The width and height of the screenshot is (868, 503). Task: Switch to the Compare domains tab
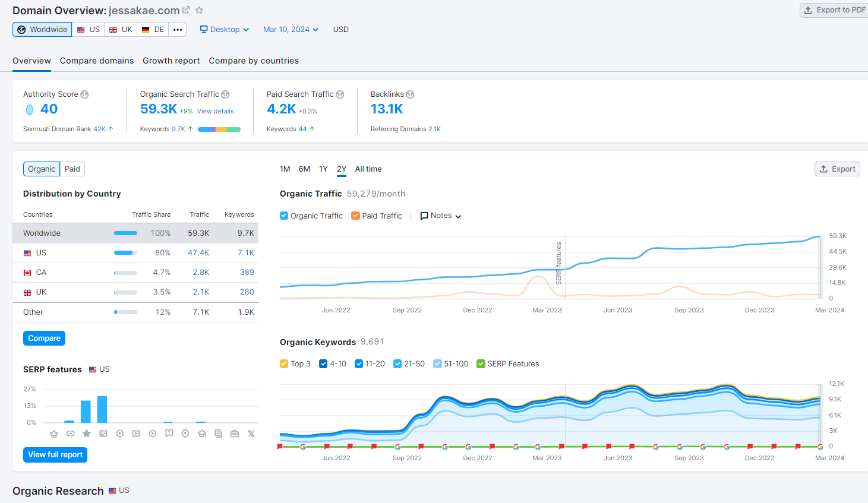pyautogui.click(x=97, y=61)
